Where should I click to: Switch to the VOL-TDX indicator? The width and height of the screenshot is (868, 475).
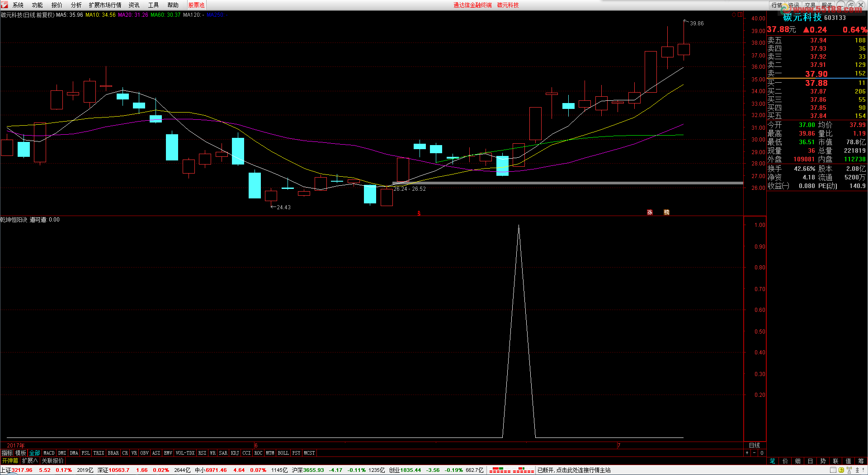185,453
